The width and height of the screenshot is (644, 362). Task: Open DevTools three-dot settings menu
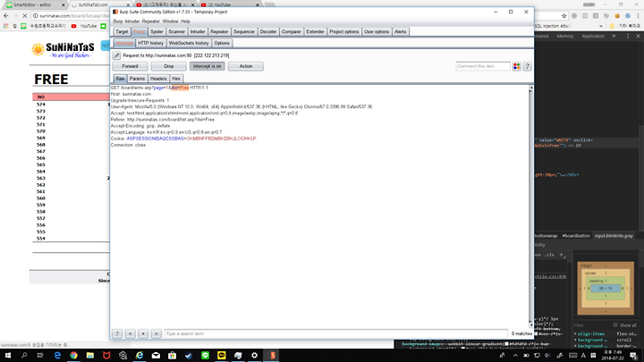628,36
